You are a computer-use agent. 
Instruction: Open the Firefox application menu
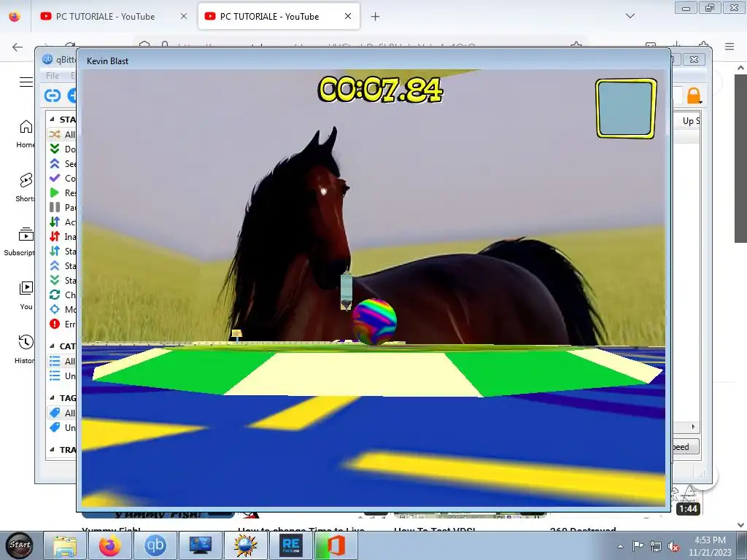(729, 46)
